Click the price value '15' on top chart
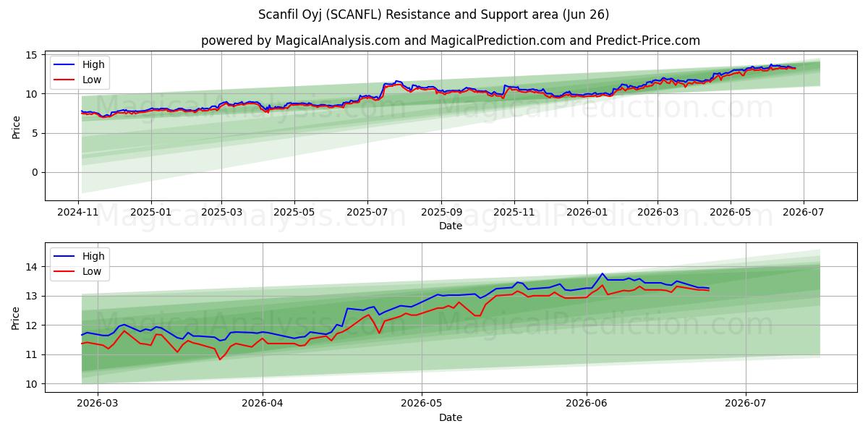Viewport: 868px width, 434px height. (33, 55)
